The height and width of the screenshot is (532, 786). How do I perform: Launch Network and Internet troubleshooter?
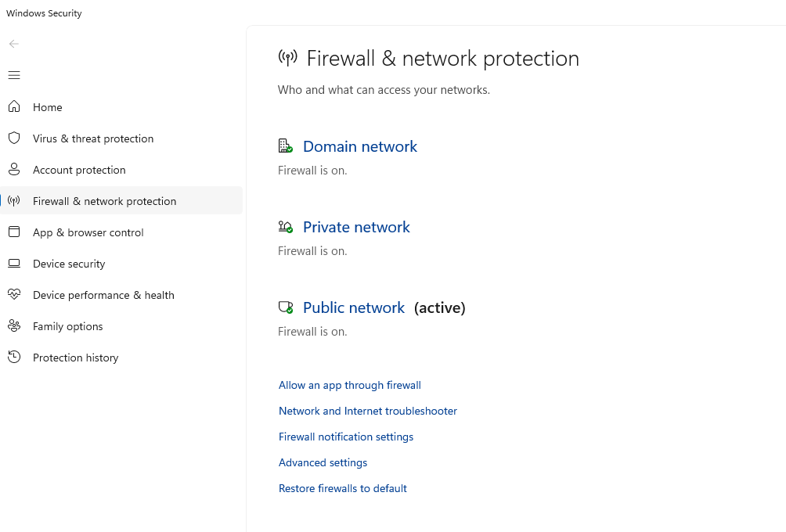[x=368, y=411]
